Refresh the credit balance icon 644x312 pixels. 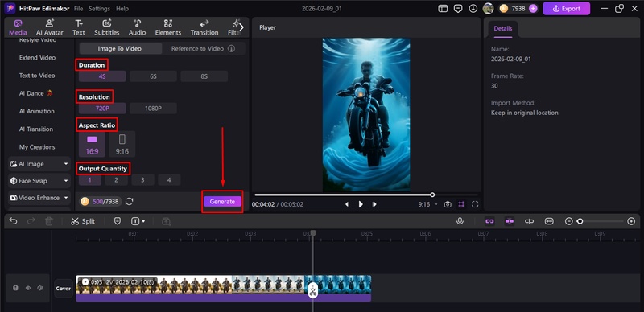(x=130, y=202)
